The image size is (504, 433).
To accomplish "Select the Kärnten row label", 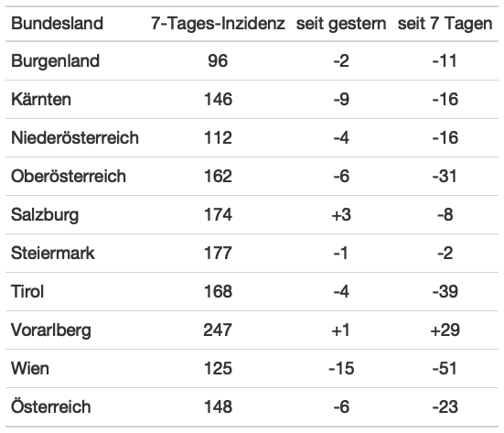I will pyautogui.click(x=41, y=99).
